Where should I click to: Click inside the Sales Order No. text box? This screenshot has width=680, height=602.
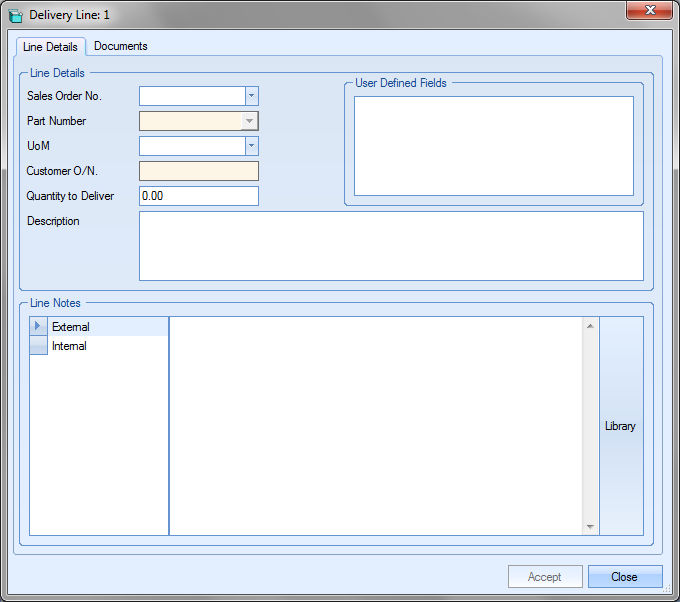click(x=192, y=96)
